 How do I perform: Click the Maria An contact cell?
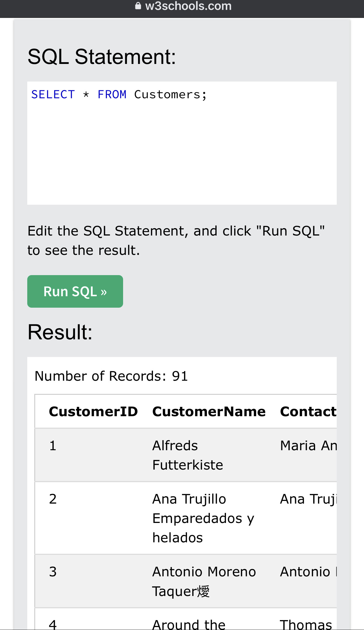coord(305,455)
